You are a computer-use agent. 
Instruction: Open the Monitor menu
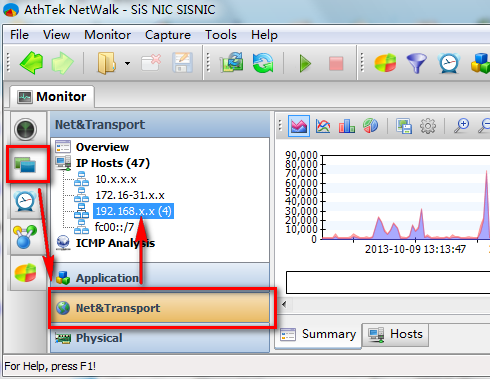point(108,35)
